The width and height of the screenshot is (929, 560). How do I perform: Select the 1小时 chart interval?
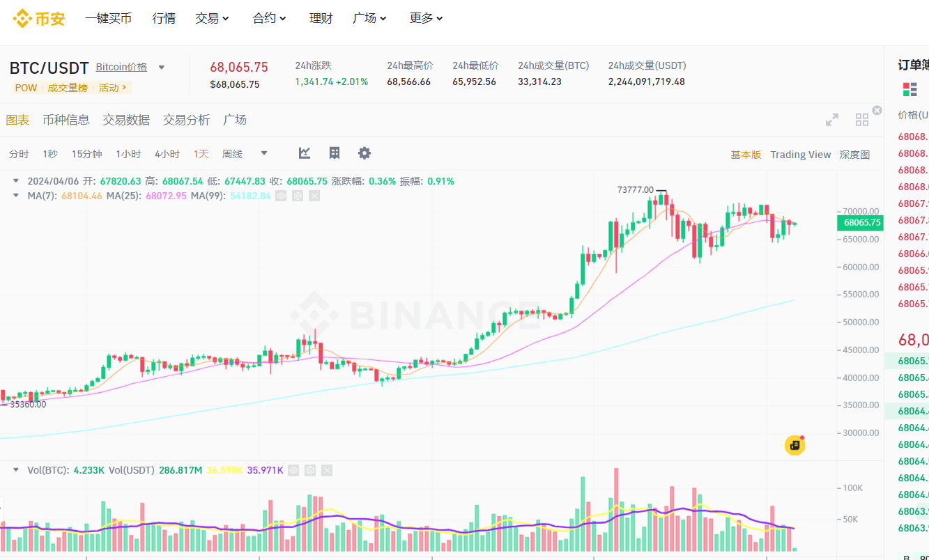point(128,154)
